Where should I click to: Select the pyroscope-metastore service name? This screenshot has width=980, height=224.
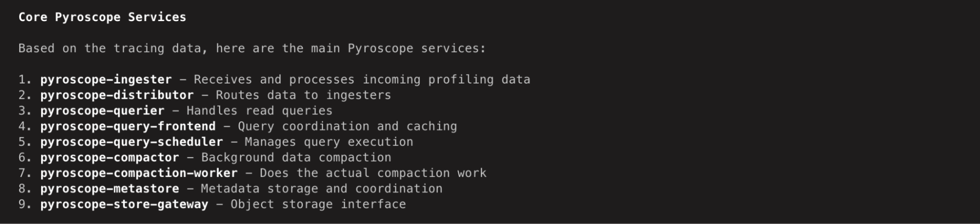[110, 189]
